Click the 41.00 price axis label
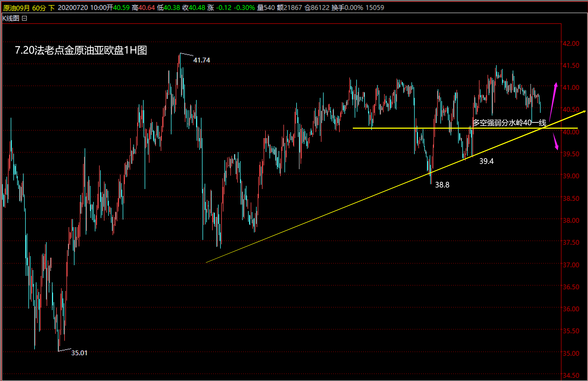Viewport: 588px width, 381px height. (x=571, y=87)
